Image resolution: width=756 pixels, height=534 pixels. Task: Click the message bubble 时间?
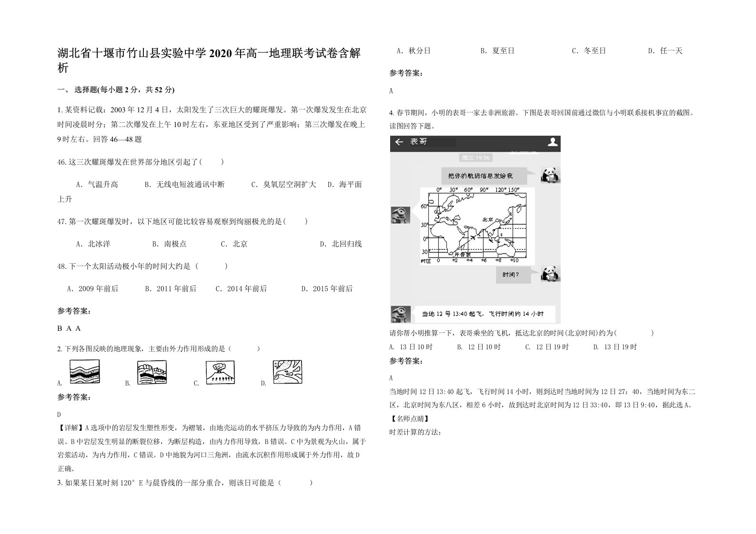pyautogui.click(x=513, y=275)
